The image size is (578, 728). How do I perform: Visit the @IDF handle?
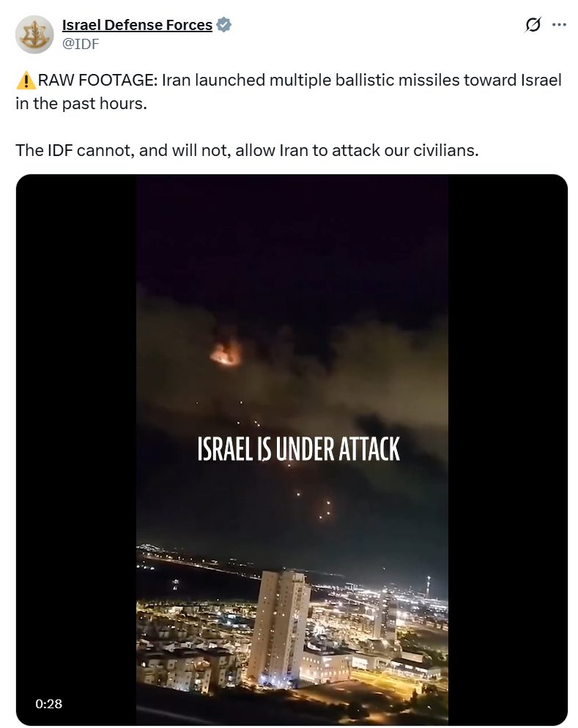(x=81, y=44)
